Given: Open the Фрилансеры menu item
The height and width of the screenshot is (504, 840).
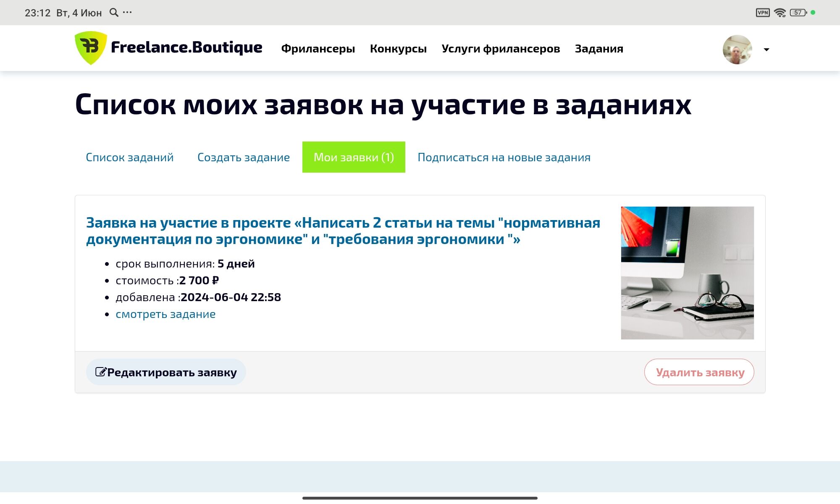Looking at the screenshot, I should coord(318,49).
